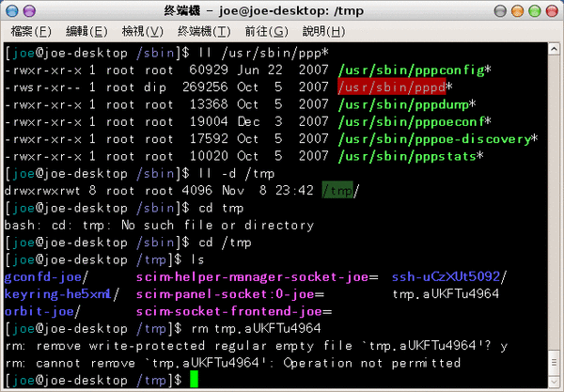Click the purple sticky button in the title bar
564x392 pixels.
tap(29, 10)
